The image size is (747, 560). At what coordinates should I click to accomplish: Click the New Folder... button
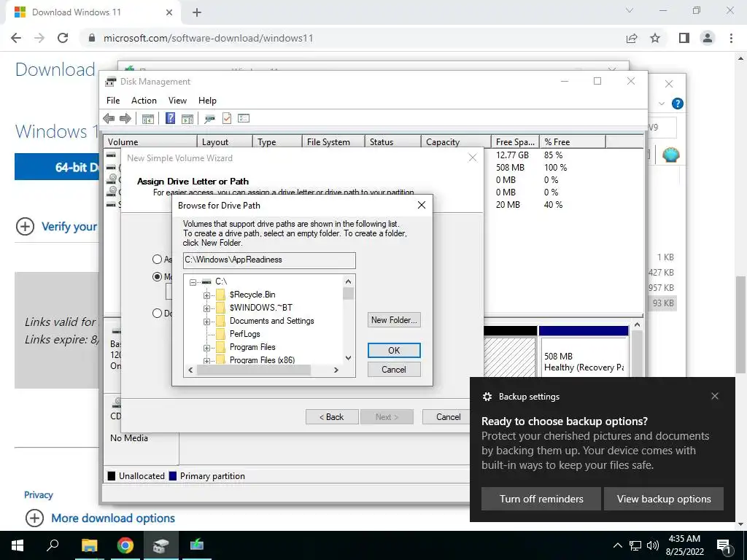click(394, 320)
